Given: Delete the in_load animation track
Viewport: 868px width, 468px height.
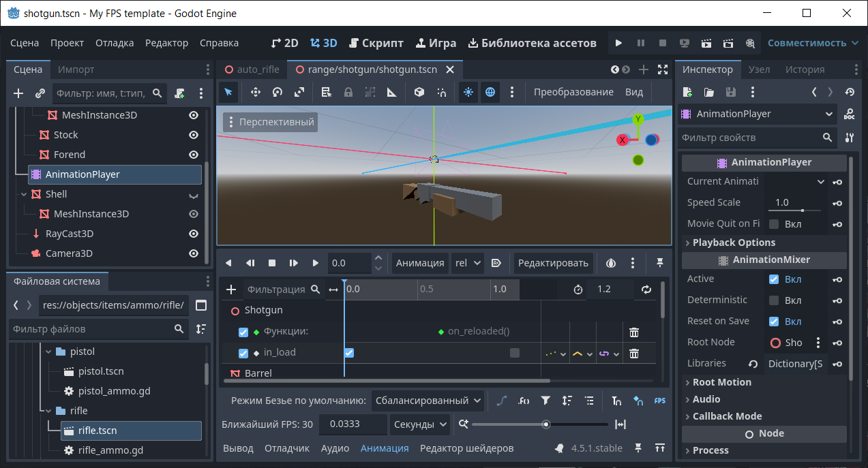Looking at the screenshot, I should [633, 354].
